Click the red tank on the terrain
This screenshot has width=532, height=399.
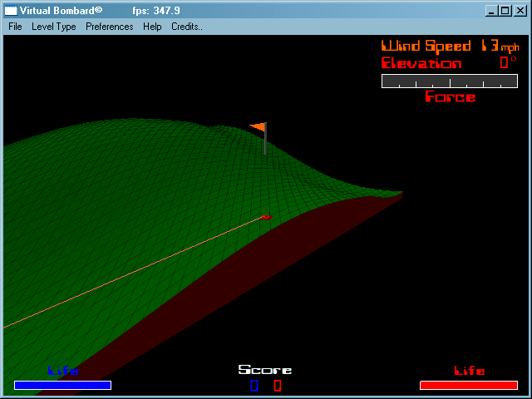[x=267, y=217]
